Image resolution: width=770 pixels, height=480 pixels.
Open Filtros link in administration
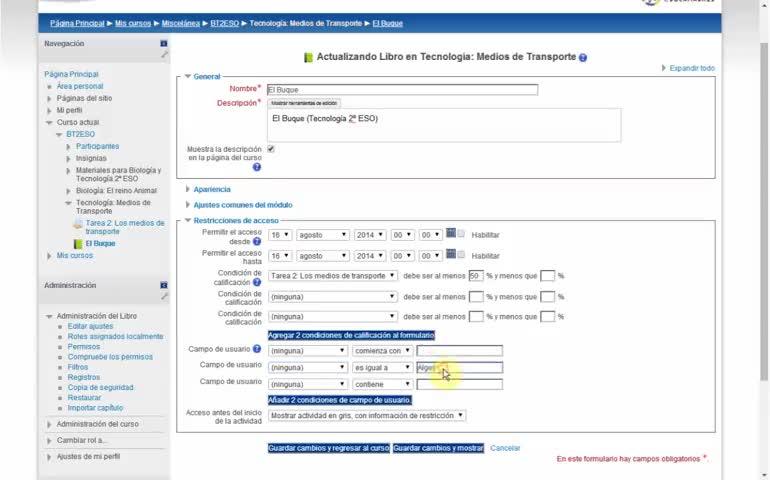[x=78, y=367]
